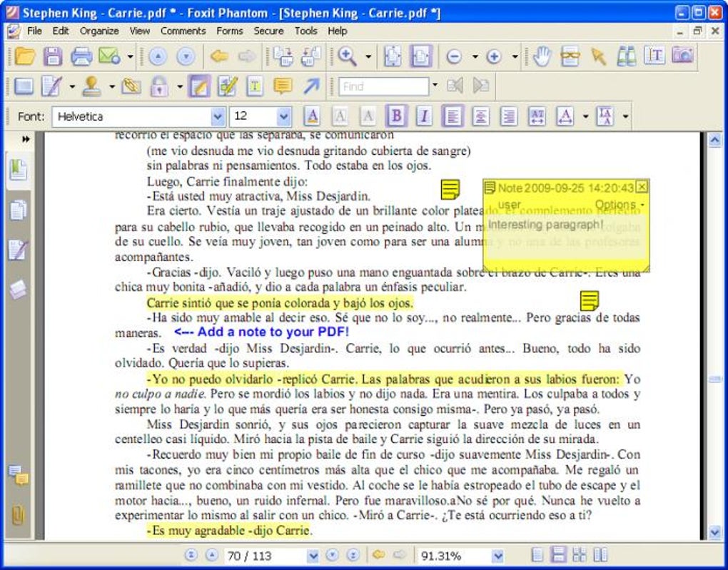Toggle left text alignment

point(453,116)
